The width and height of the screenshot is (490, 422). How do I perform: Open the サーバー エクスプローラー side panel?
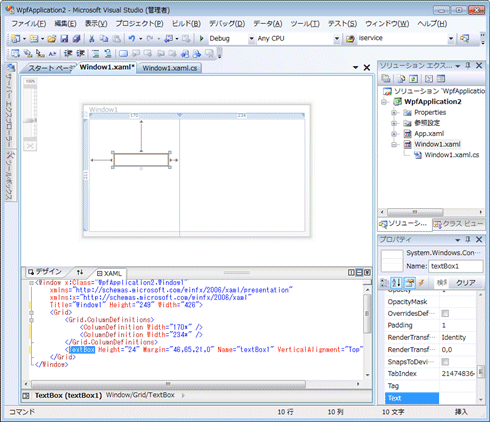[x=10, y=105]
